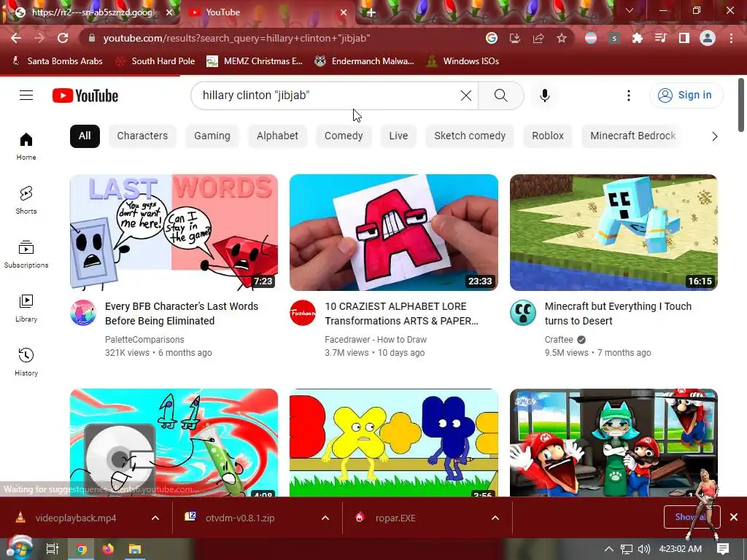Open Chrome three-dot menu

pos(731,38)
